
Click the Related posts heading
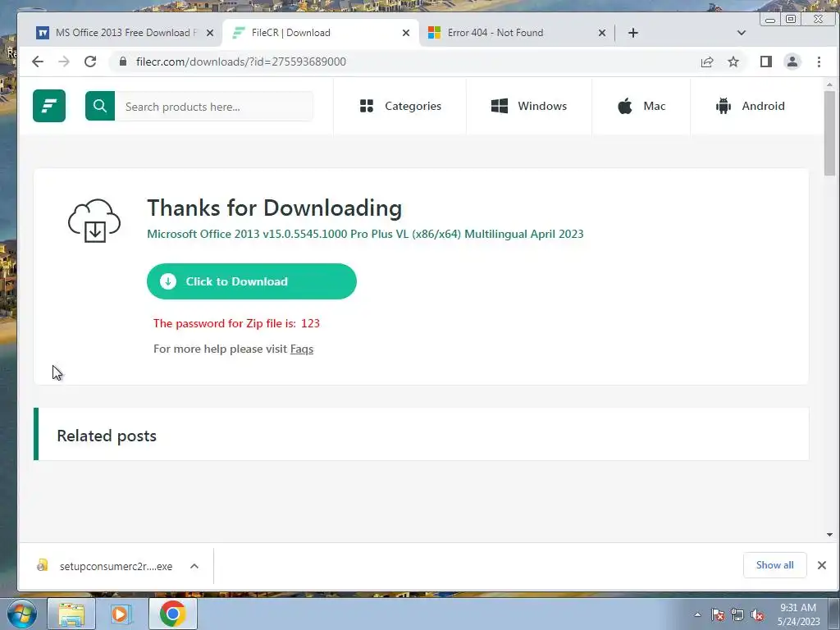(x=107, y=436)
